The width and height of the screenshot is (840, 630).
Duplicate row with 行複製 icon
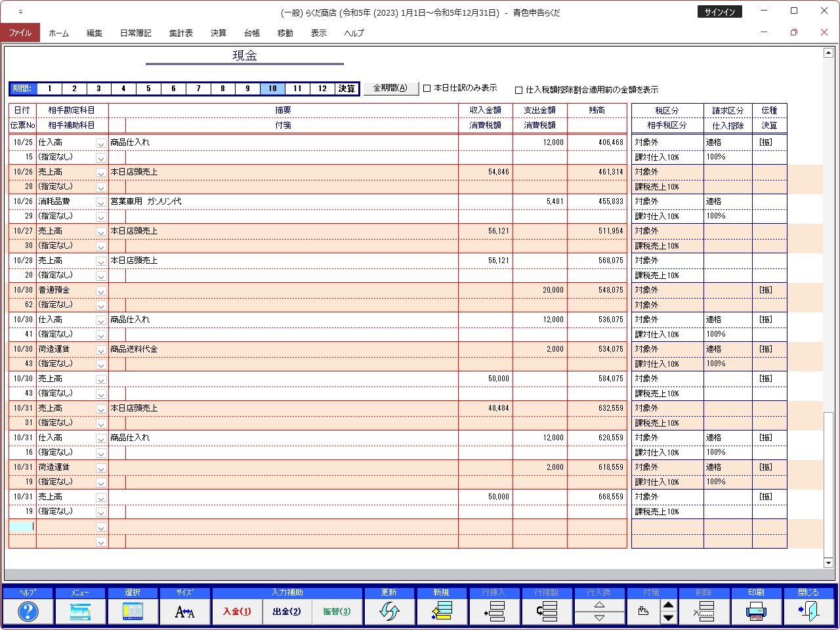(x=547, y=612)
